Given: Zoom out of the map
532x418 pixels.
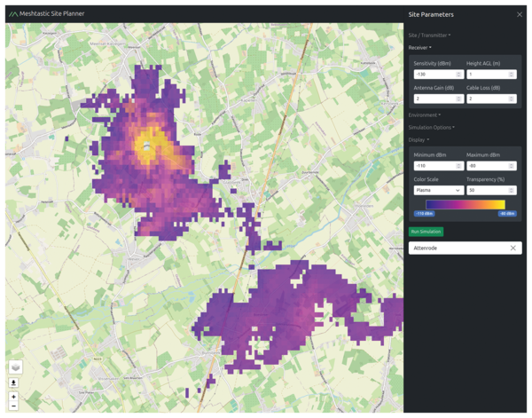Looking at the screenshot, I should 14,406.
